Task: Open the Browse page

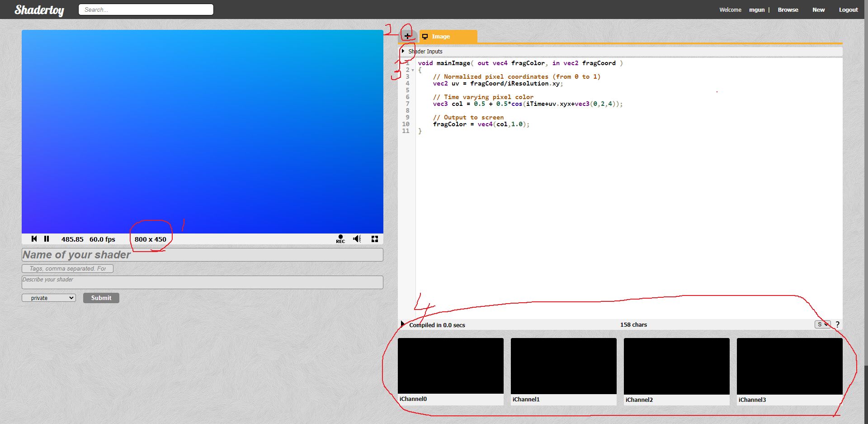Action: (x=788, y=10)
